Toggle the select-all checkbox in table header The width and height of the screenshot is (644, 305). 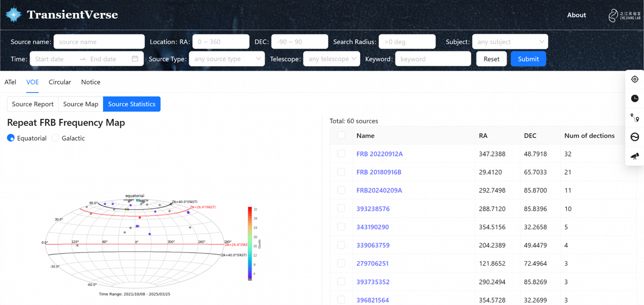341,136
